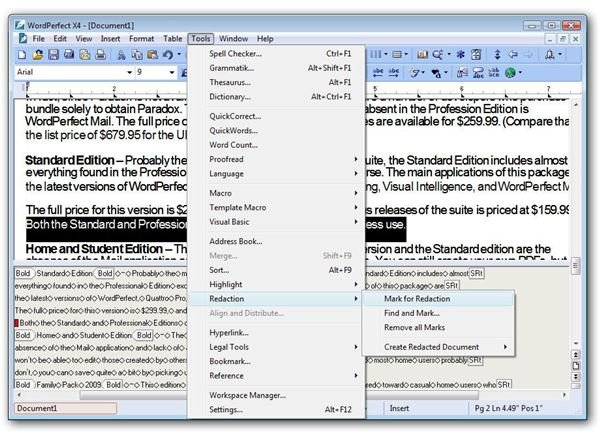Go back with the left arrow icon

coord(513,54)
